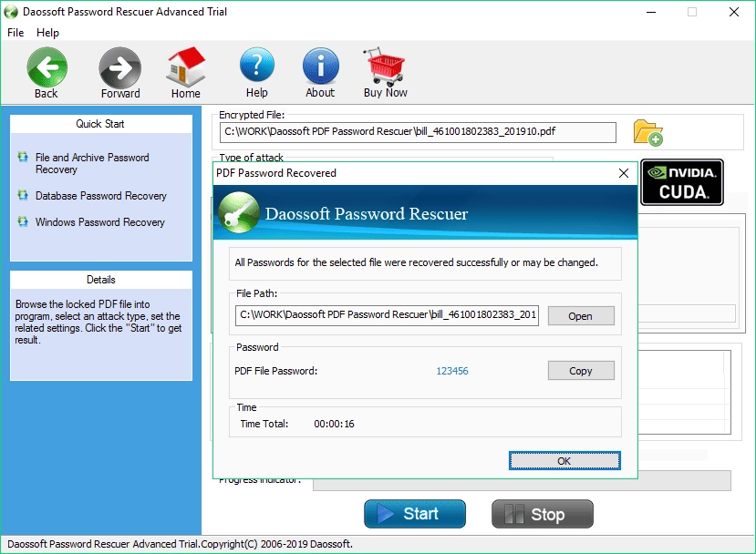756x554 pixels.
Task: Close the PDF Password Recovered dialog
Action: (x=624, y=173)
